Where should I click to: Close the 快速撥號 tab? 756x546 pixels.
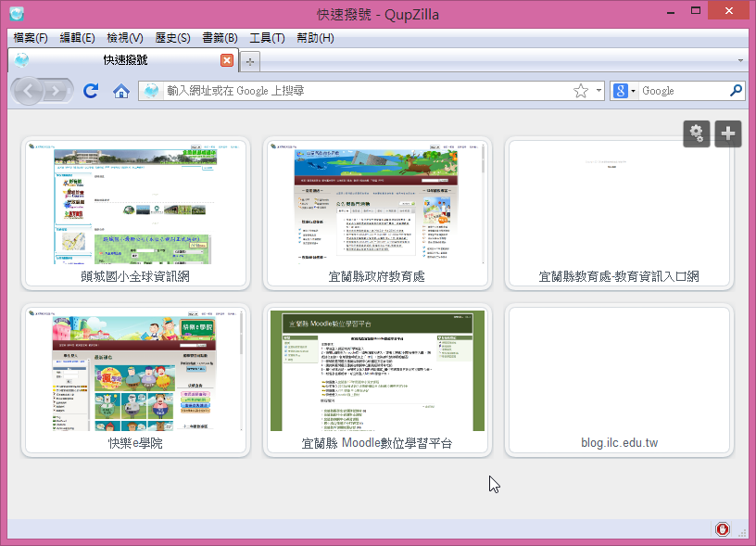click(227, 60)
